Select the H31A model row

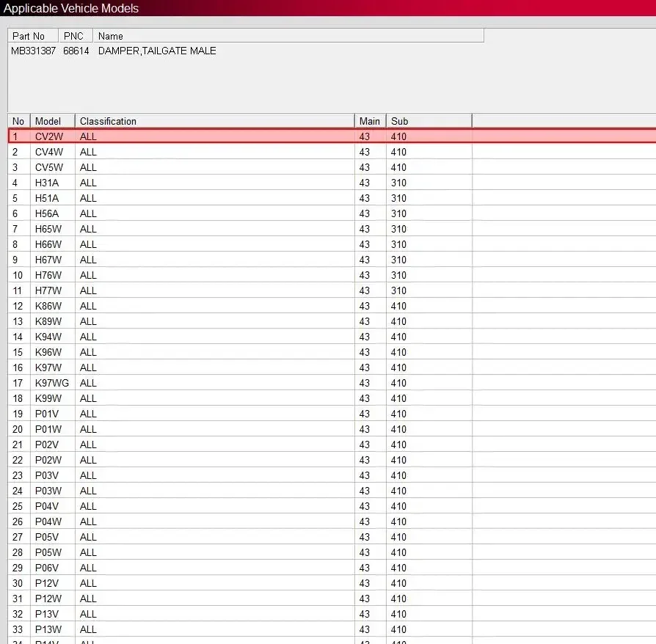332,183
